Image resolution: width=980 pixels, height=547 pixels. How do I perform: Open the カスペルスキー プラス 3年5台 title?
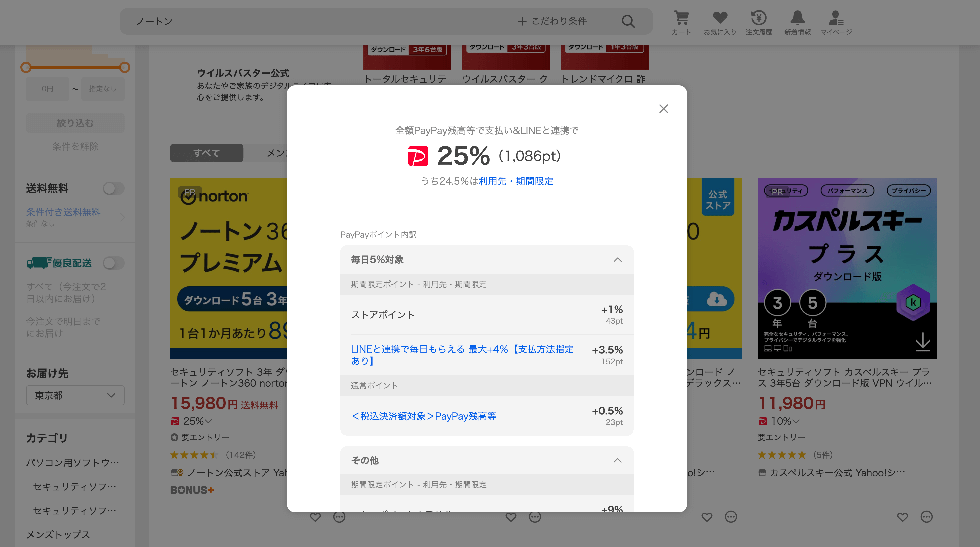coord(845,377)
